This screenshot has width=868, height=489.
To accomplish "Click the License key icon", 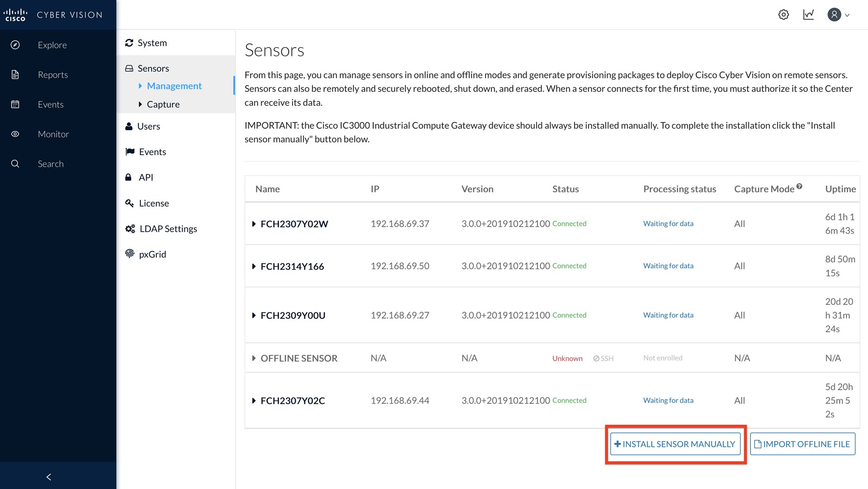I will (x=129, y=203).
